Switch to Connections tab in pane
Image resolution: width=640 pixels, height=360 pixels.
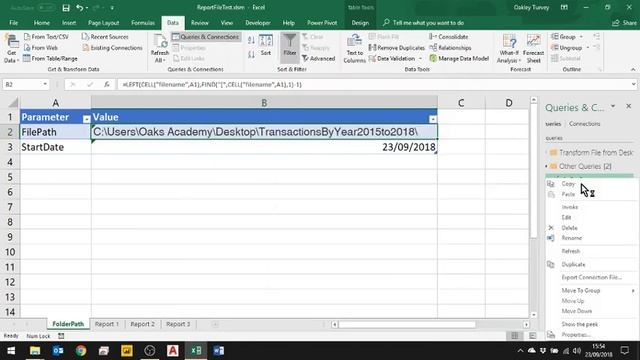584,124
